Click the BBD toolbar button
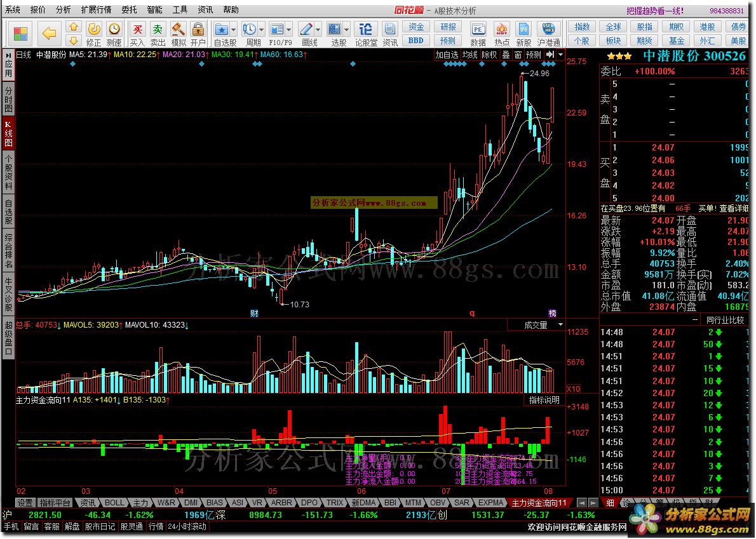Viewport: 756px width, 539px height. tap(415, 41)
